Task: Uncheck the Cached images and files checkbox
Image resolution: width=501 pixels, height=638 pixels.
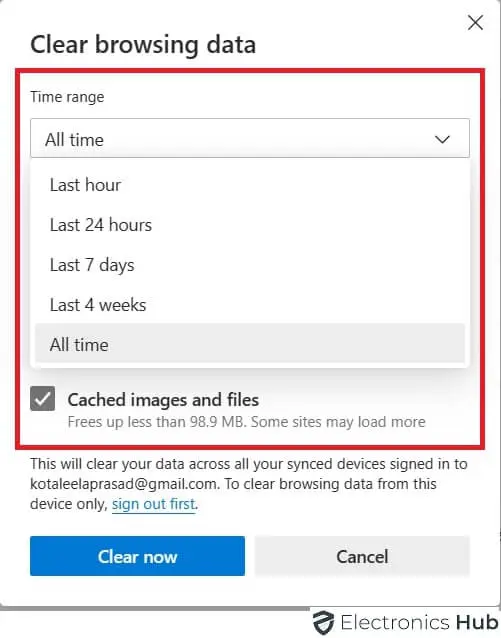Action: pyautogui.click(x=42, y=399)
